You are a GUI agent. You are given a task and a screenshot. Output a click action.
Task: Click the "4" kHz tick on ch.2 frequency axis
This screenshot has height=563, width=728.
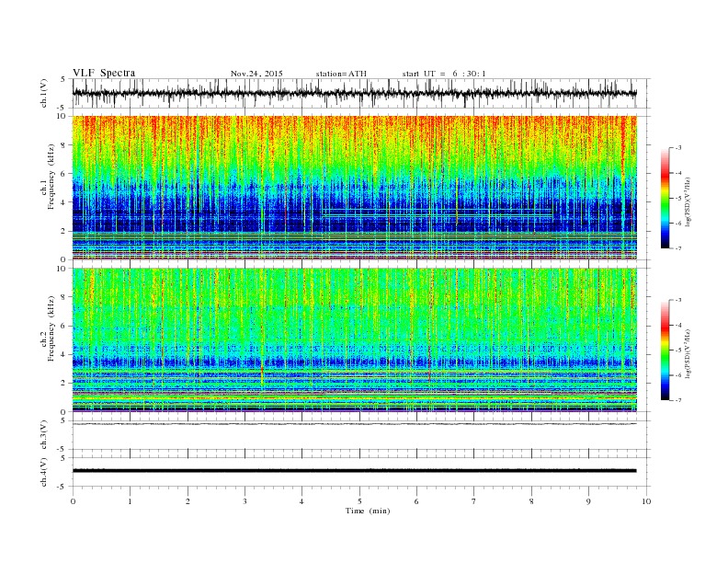click(x=64, y=354)
